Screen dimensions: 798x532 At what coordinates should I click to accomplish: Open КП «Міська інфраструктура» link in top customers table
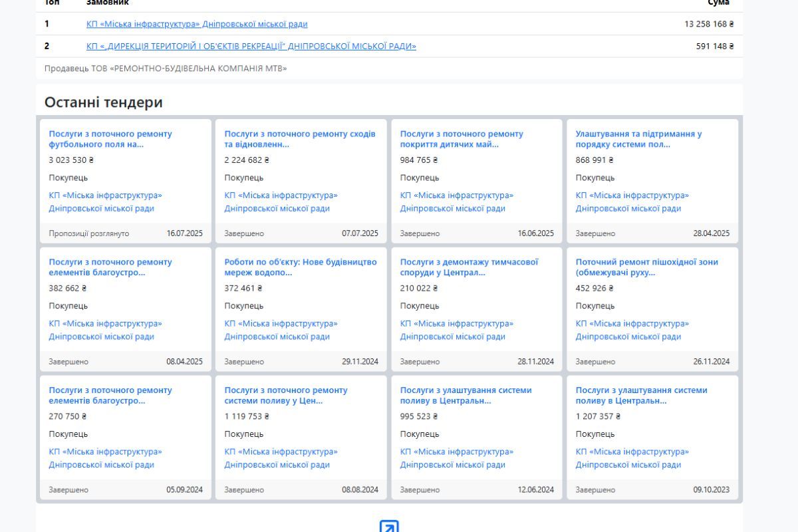[197, 24]
